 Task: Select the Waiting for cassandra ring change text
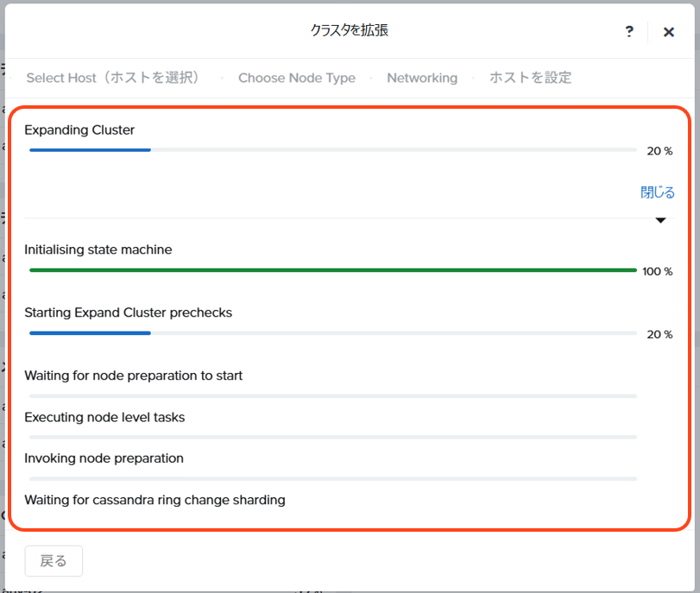tap(155, 500)
